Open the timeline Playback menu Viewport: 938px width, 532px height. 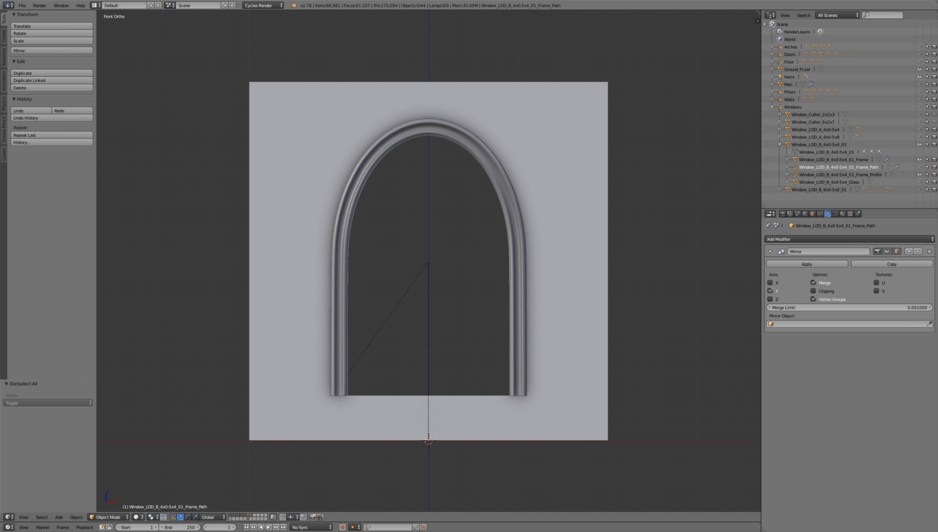point(84,527)
